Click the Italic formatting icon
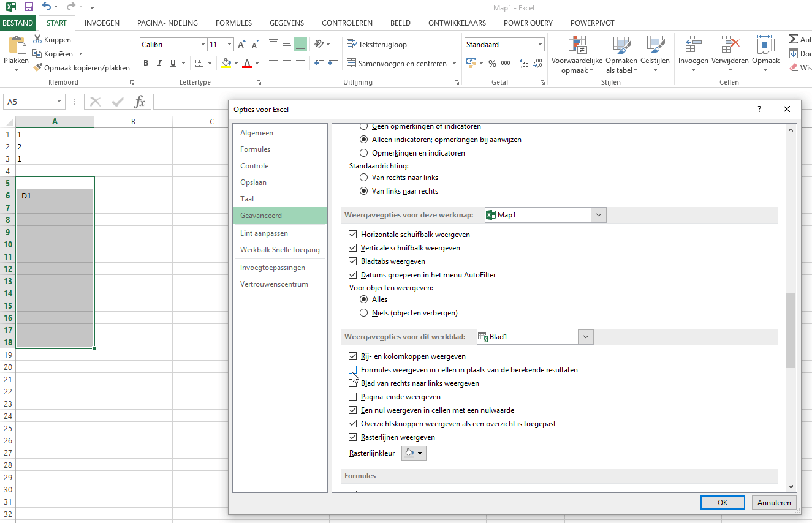 [x=159, y=63]
